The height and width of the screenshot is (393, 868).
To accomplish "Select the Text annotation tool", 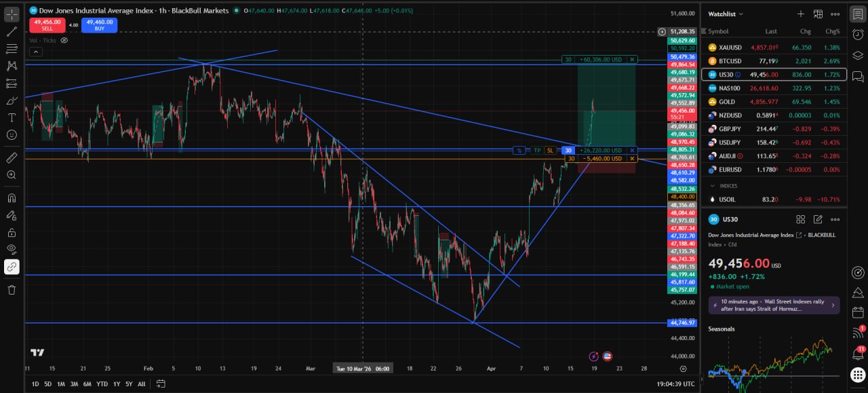I will [x=12, y=117].
